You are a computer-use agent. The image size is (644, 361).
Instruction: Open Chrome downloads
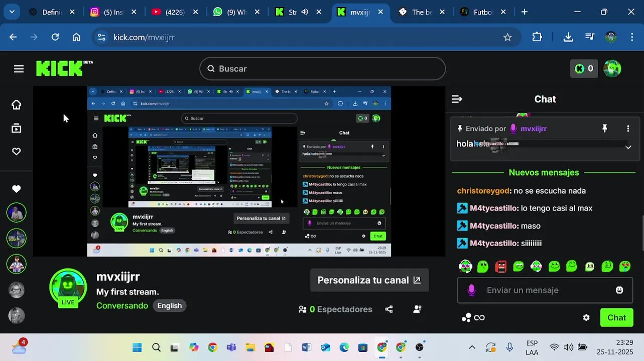click(568, 37)
